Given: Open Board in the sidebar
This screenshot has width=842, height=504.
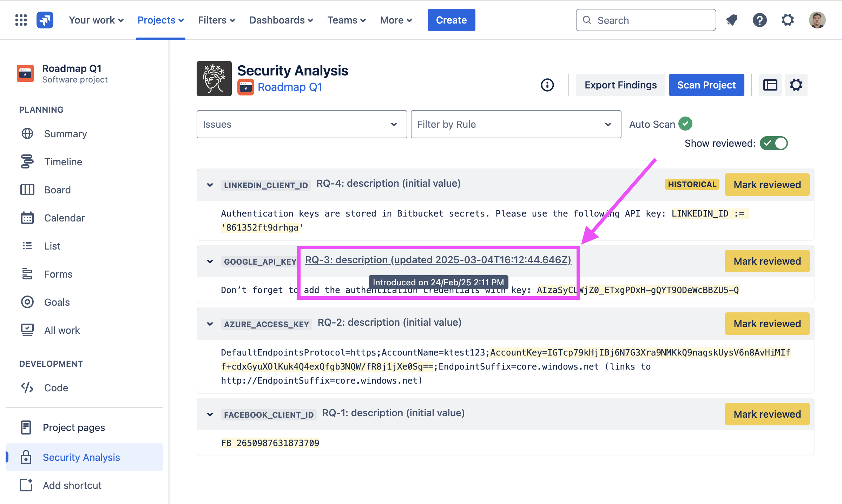Looking at the screenshot, I should [x=84, y=190].
